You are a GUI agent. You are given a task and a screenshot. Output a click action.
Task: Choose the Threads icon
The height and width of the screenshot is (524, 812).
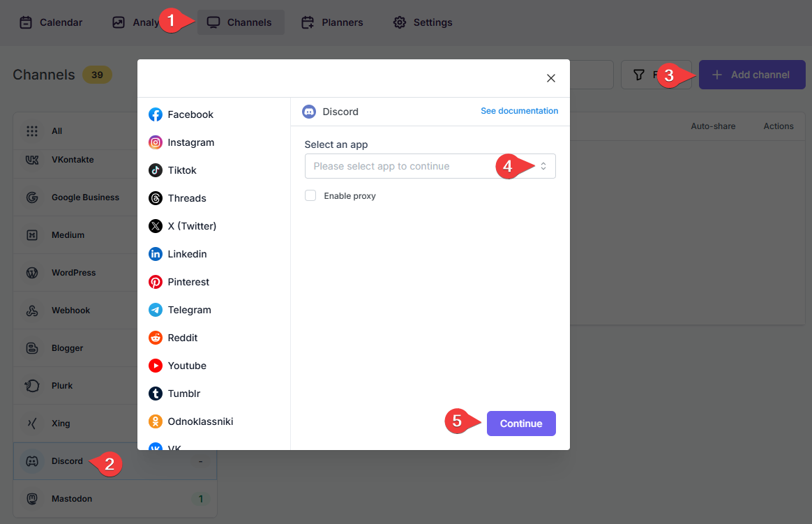click(x=156, y=198)
